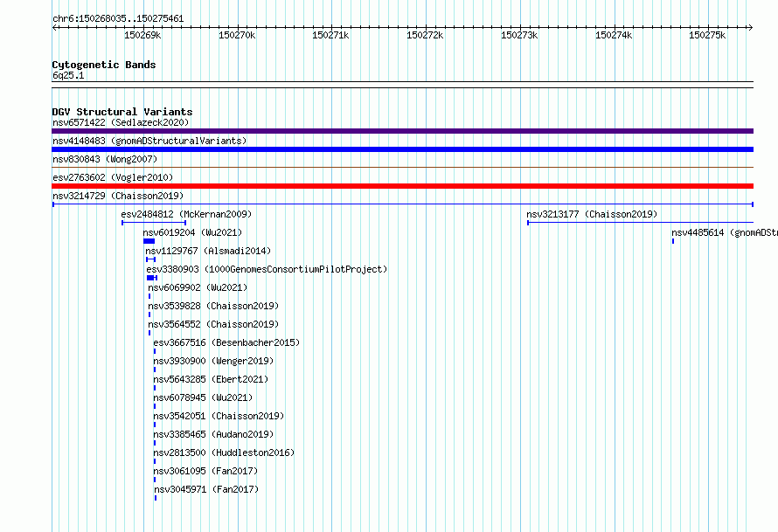The height and width of the screenshot is (532, 778).
Task: Open nsv5643285 (Ebert2021) label
Action: pos(211,379)
